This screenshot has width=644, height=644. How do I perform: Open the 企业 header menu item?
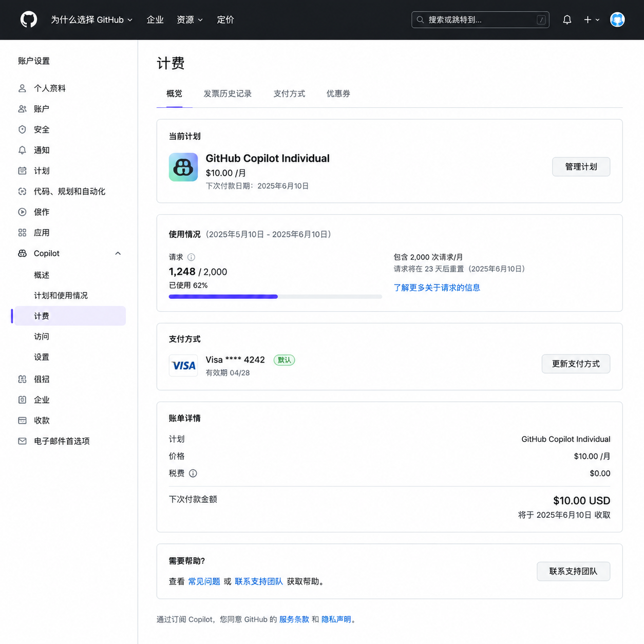(x=155, y=20)
